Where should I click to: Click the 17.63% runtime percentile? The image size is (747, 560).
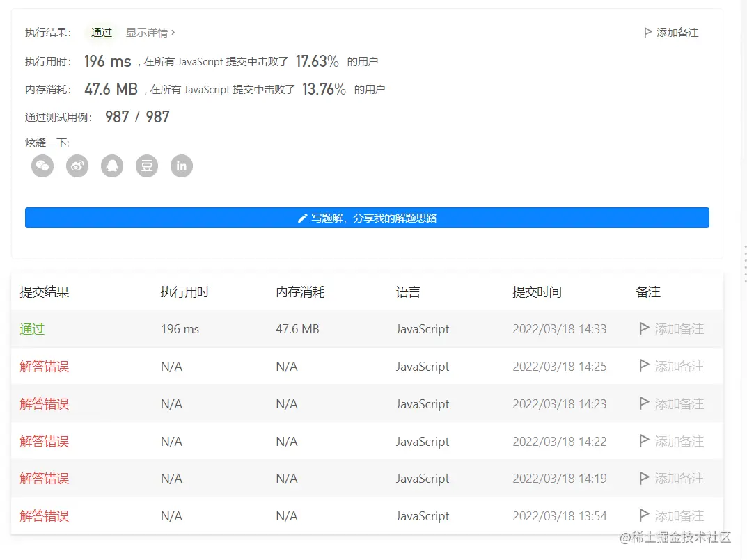point(317,61)
